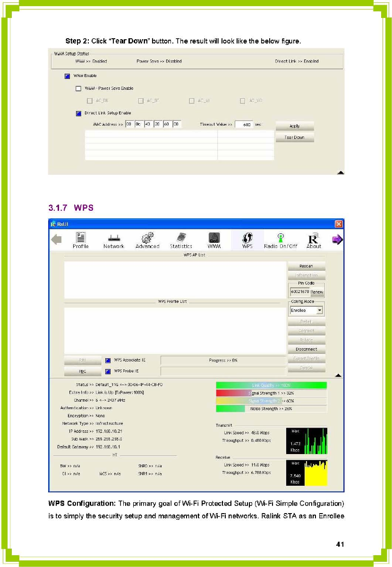Click the Signal Strength 1 bar

coord(271,393)
